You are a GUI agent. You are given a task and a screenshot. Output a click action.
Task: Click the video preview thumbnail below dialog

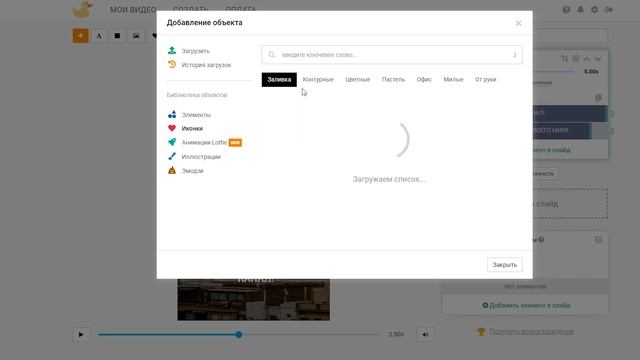tap(253, 300)
